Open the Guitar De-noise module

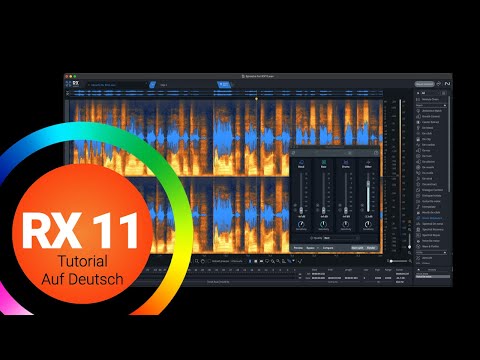pyautogui.click(x=432, y=201)
